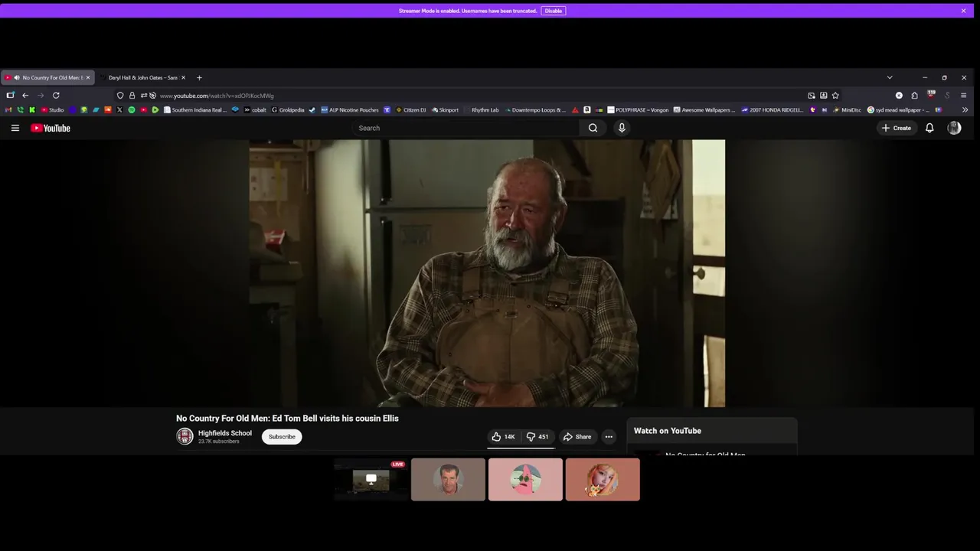Show more bookmarks with the double-chevron
Image resolution: width=980 pixels, height=551 pixels.
[965, 110]
